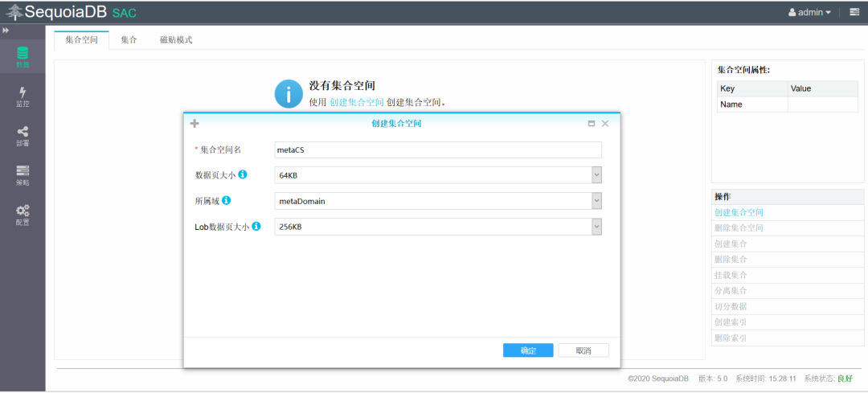The width and height of the screenshot is (868, 393).
Task: Click the 确定 confirm button
Action: click(528, 350)
